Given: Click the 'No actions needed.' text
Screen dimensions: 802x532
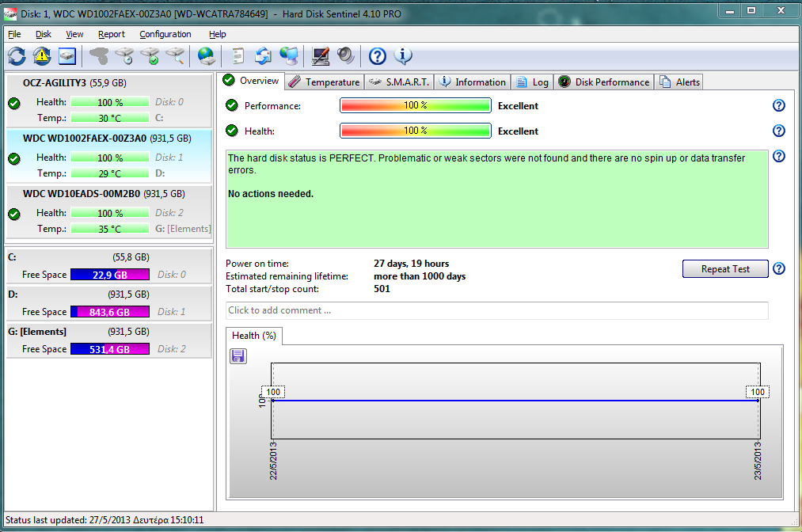Looking at the screenshot, I should coord(271,194).
